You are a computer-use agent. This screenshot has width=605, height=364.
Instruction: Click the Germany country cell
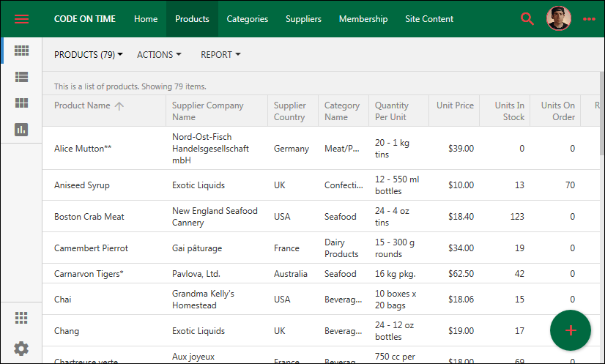click(292, 149)
